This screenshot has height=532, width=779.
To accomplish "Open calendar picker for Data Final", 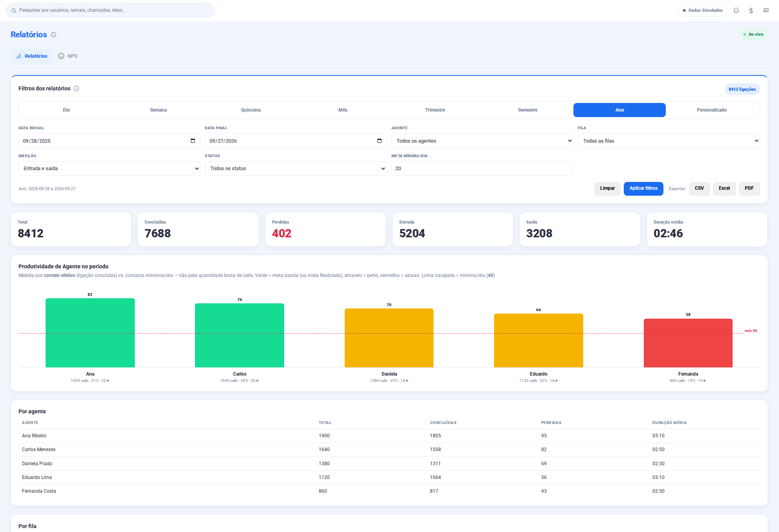I will [379, 141].
